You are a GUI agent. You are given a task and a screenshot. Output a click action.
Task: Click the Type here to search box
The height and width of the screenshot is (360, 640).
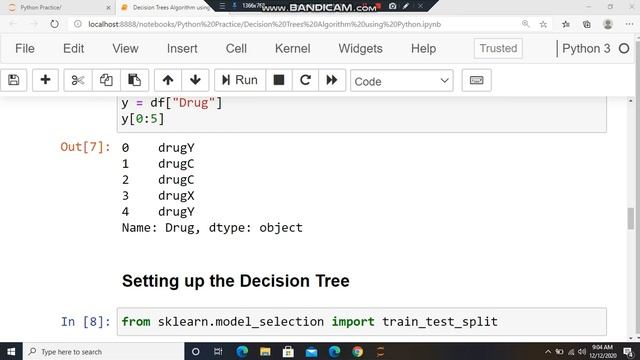coord(103,351)
